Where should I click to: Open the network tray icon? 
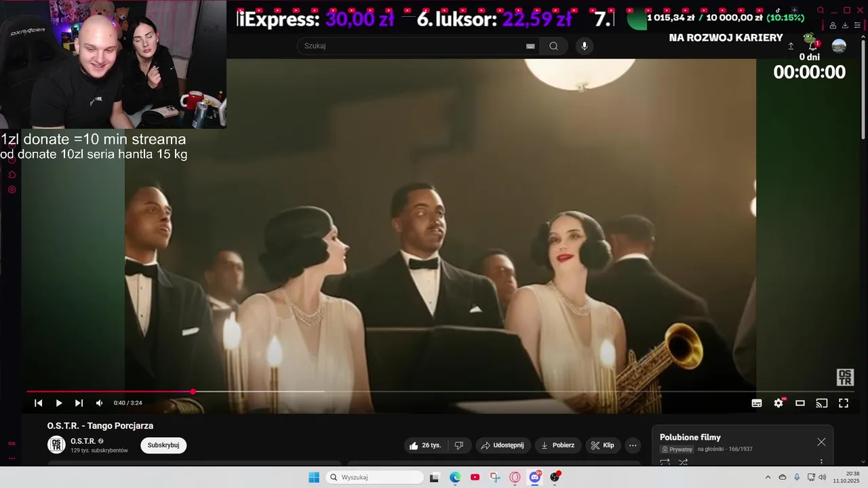click(811, 477)
